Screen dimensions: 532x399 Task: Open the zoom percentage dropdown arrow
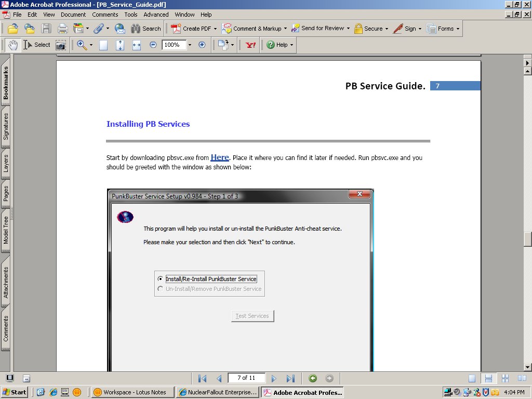point(190,45)
